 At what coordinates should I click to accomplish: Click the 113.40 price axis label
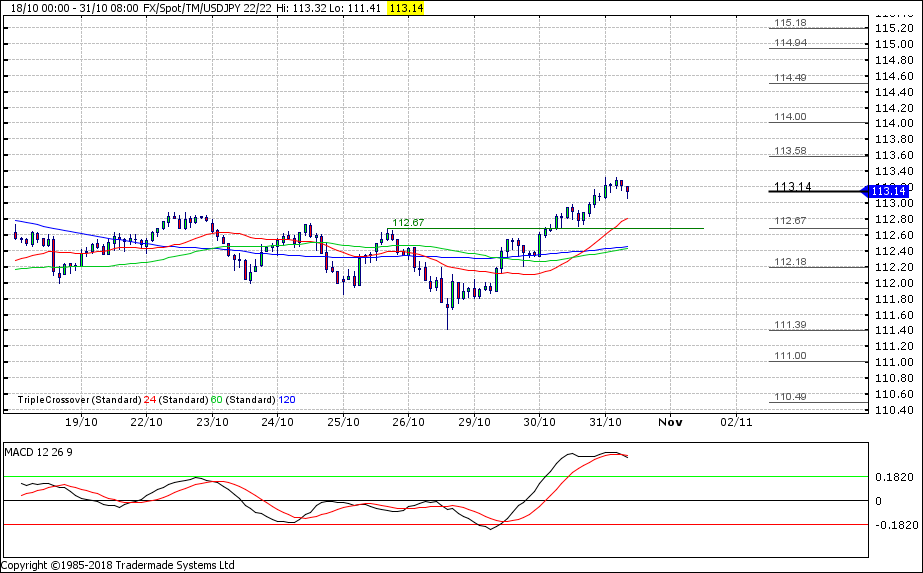(894, 171)
